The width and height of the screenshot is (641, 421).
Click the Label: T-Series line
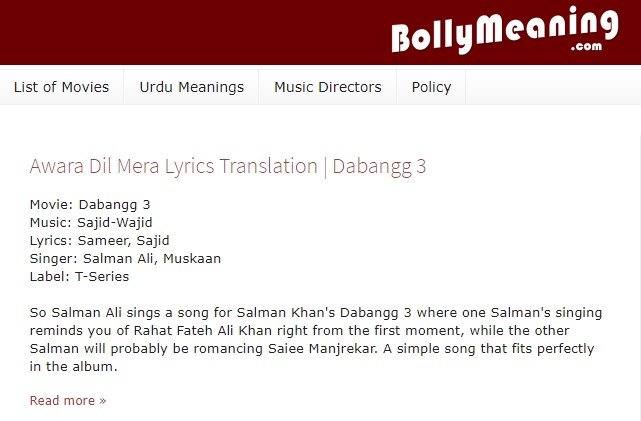(x=79, y=276)
